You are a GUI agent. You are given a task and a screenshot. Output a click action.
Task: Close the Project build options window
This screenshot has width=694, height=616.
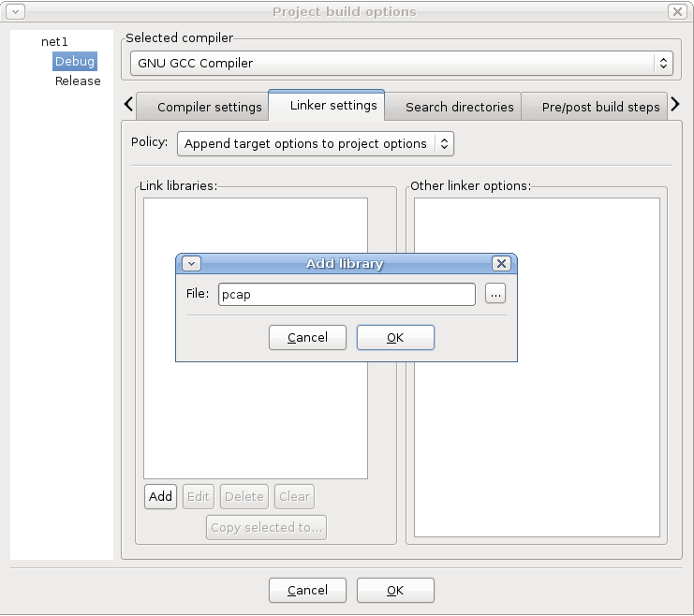point(676,12)
